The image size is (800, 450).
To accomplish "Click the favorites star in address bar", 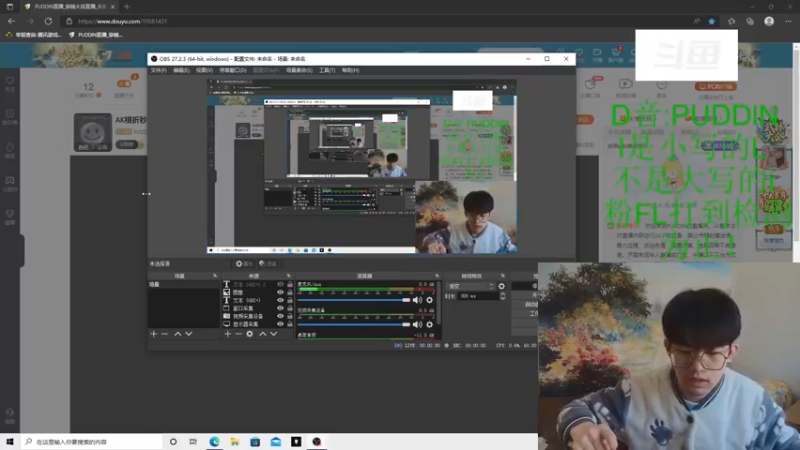I will point(712,21).
